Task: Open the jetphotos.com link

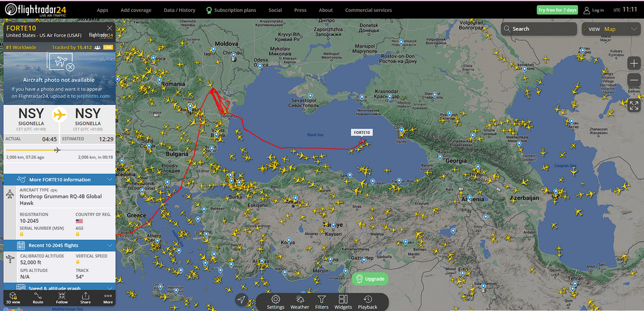Action: coord(93,96)
